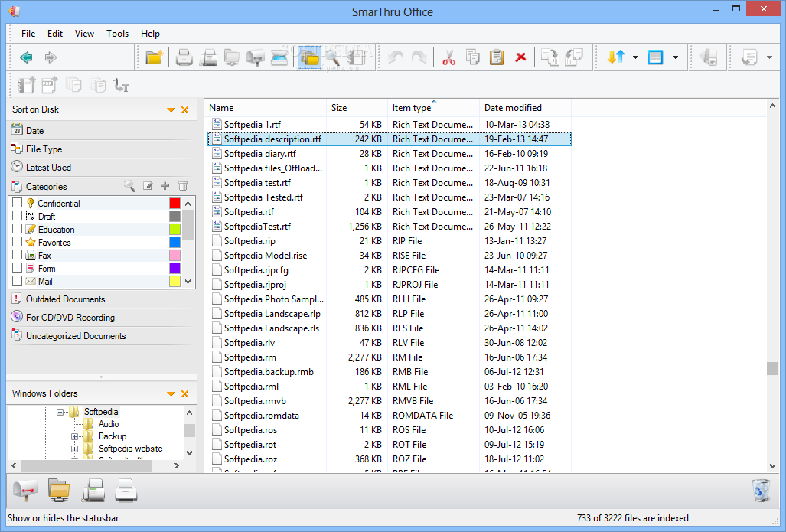Click the mailbox icon in bottom bar

tap(25, 490)
